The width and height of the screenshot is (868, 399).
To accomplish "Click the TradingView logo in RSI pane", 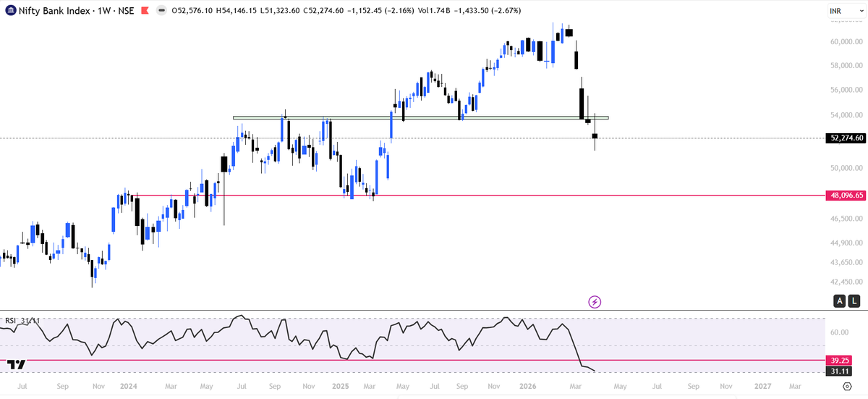I will pos(17,364).
